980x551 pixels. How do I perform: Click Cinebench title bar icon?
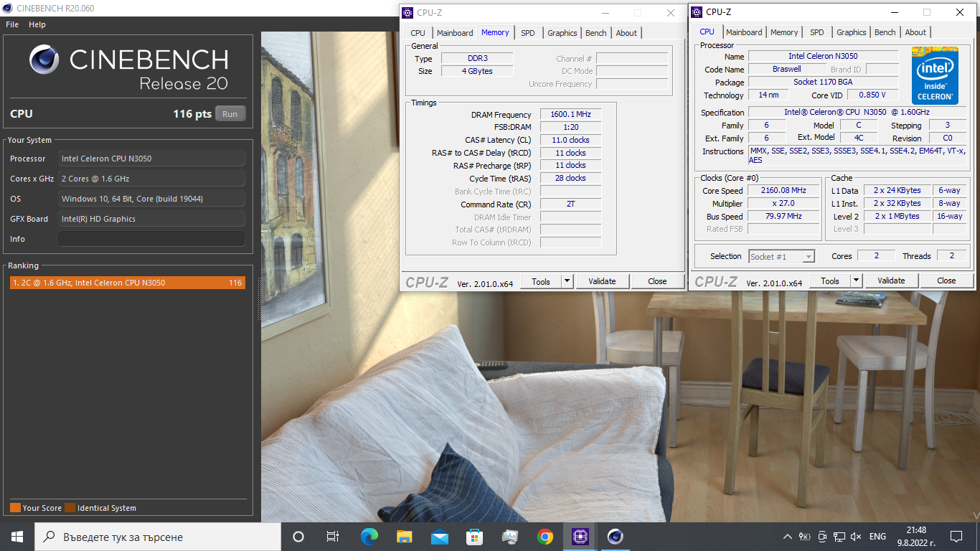(x=8, y=9)
